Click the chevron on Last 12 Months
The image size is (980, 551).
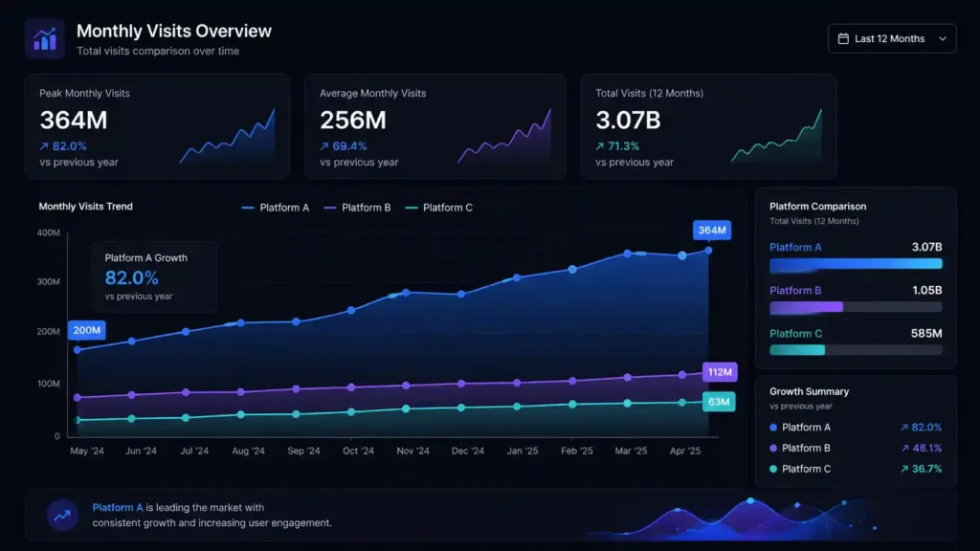(943, 38)
